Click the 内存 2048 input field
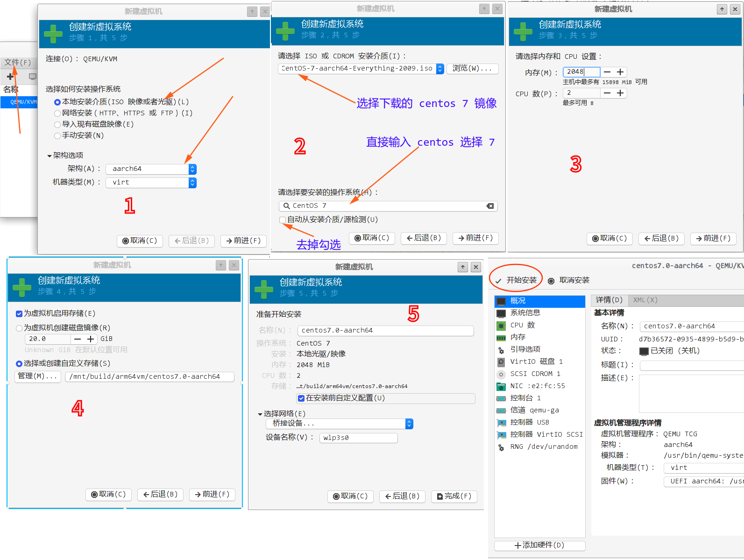Viewport: 744px width, 560px height. coord(581,72)
